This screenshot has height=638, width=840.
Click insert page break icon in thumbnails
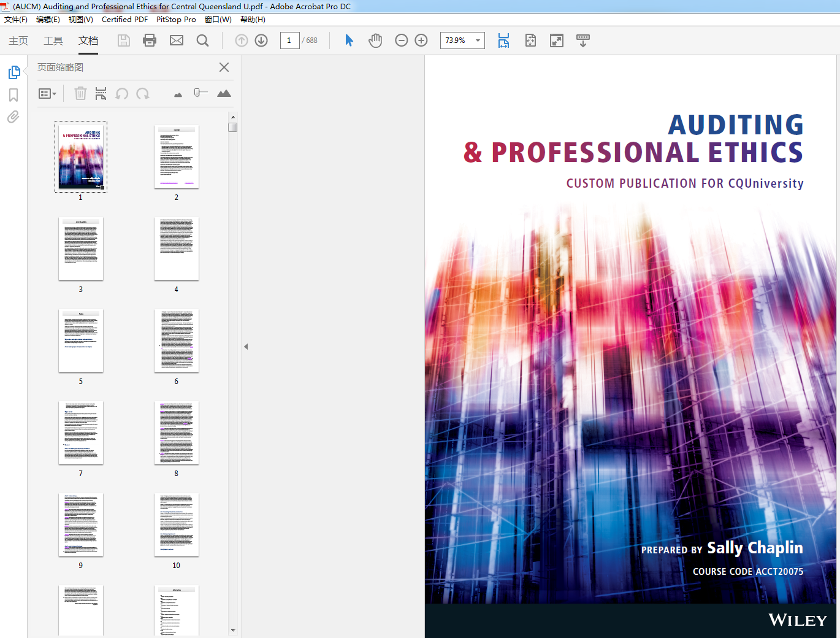pos(101,93)
